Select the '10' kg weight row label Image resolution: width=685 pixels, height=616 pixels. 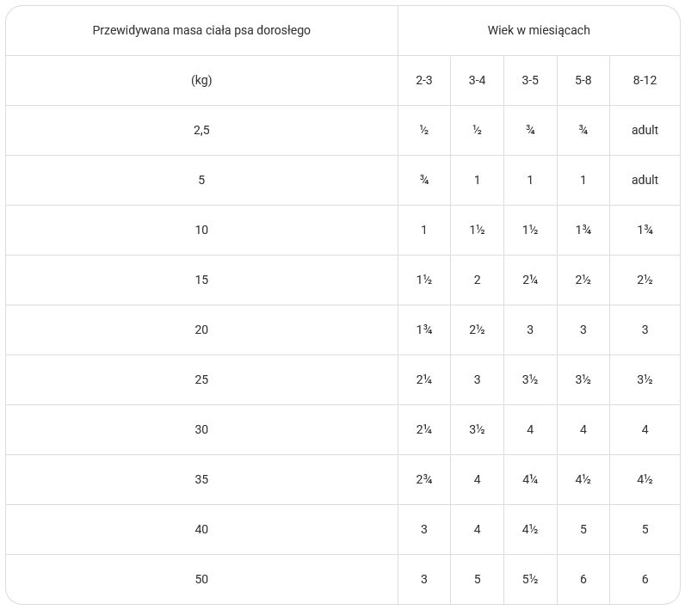click(201, 230)
